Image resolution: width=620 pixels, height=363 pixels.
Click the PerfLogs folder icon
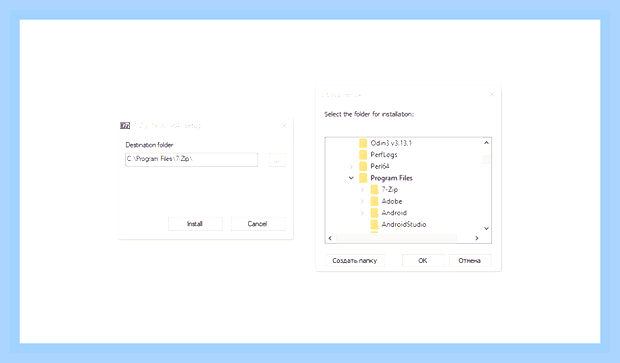point(363,155)
